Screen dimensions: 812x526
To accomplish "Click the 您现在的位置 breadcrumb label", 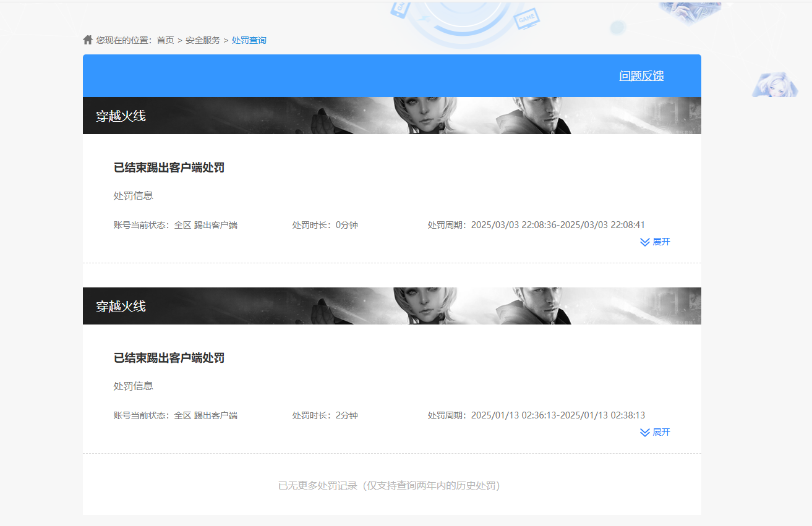I will click(x=124, y=40).
